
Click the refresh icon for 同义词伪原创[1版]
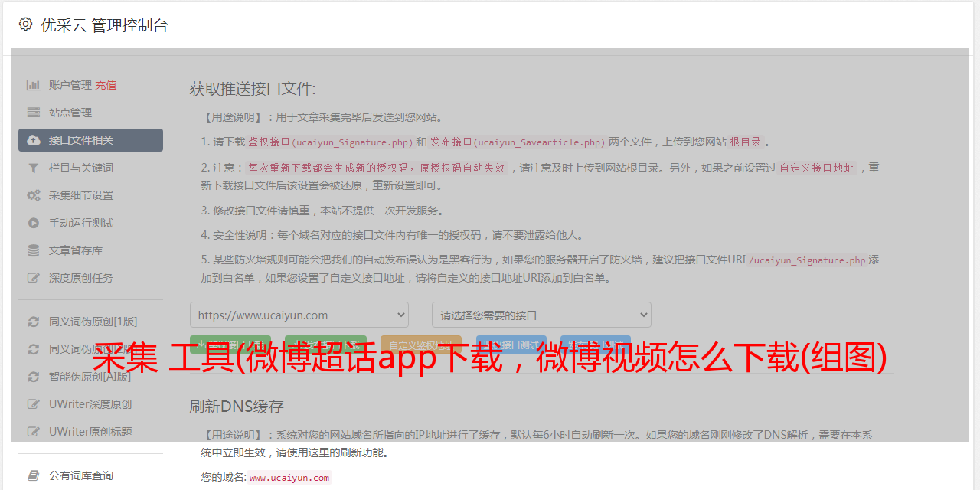click(34, 322)
